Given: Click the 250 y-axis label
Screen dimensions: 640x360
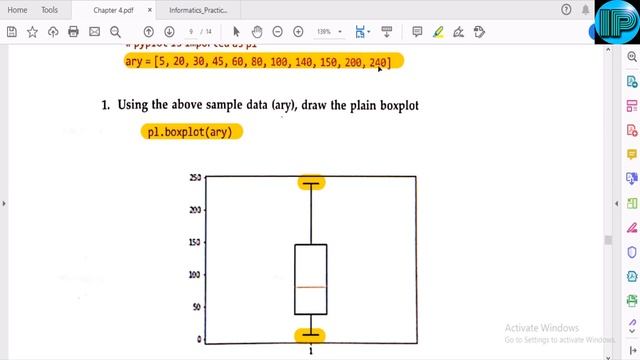Looking at the screenshot, I should point(195,178).
